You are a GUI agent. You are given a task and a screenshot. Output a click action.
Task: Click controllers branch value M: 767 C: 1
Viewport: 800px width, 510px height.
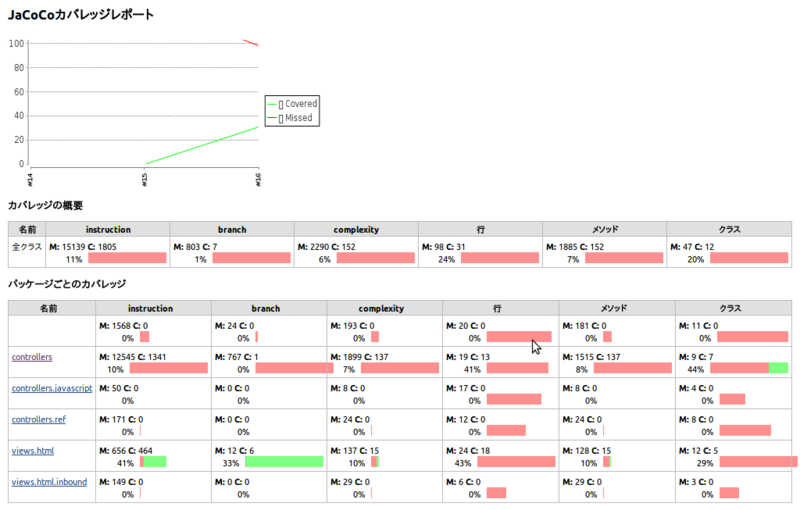(x=236, y=357)
